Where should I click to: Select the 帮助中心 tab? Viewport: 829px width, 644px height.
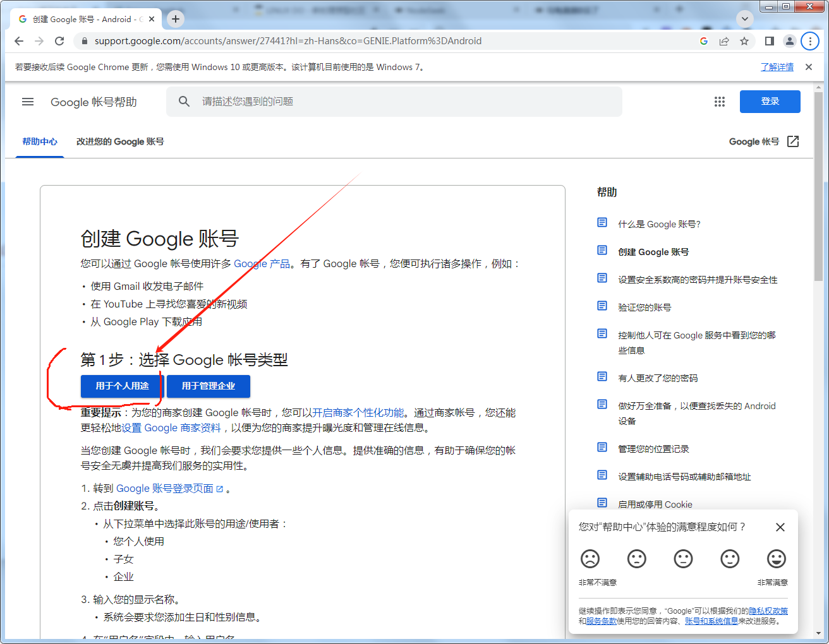[x=40, y=141]
